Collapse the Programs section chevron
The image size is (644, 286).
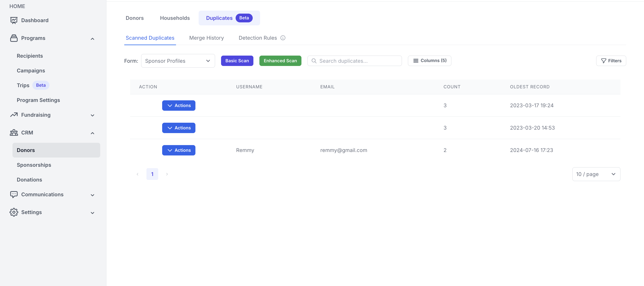click(92, 39)
